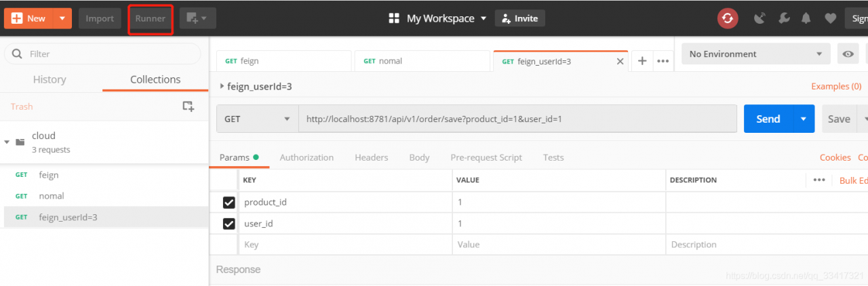Image resolution: width=868 pixels, height=286 pixels.
Task: Create new collection icon next to Trash
Action: [x=189, y=106]
